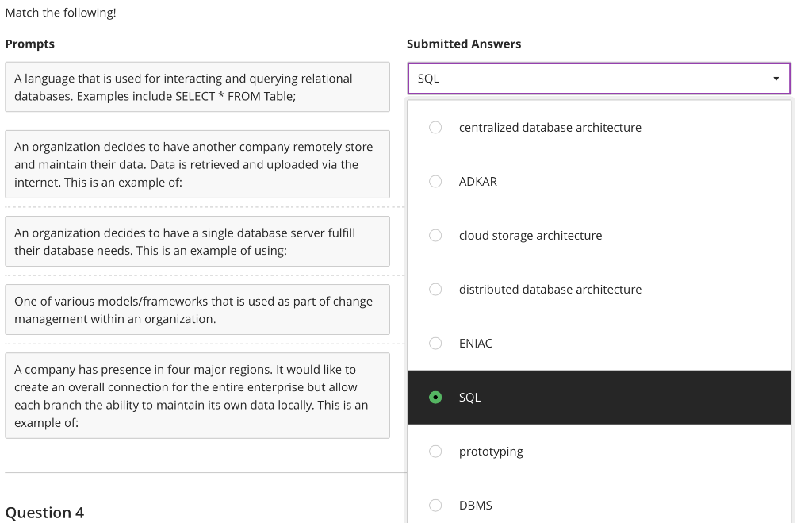Image resolution: width=812 pixels, height=523 pixels.
Task: Click the remote data storage prompt
Action: click(x=197, y=164)
